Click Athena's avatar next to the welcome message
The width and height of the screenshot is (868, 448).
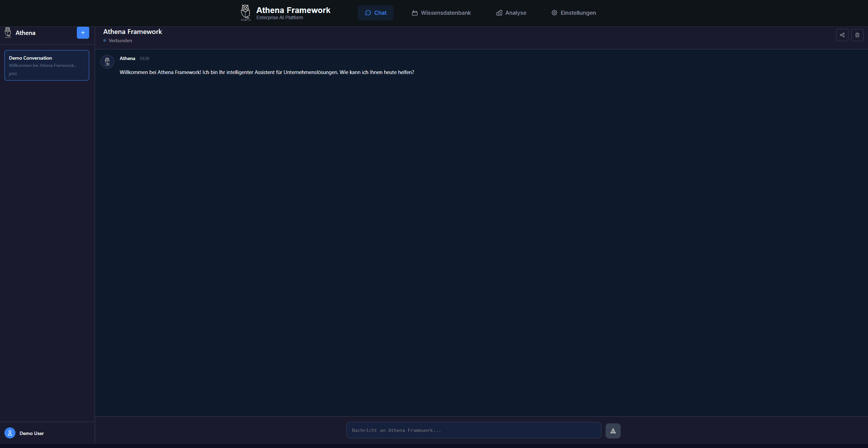click(x=107, y=62)
